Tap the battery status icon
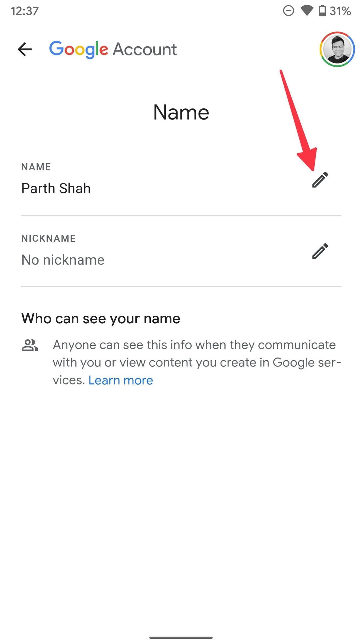This screenshot has width=362, height=644. [x=322, y=11]
